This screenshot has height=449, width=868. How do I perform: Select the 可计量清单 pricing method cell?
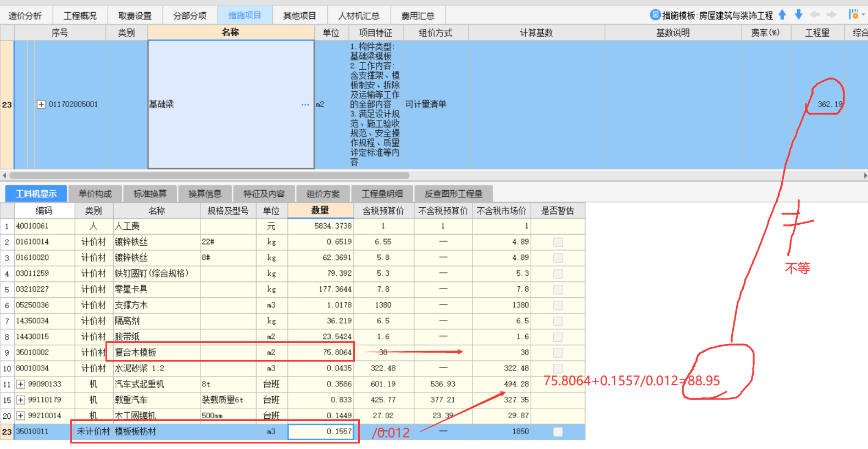click(436, 104)
